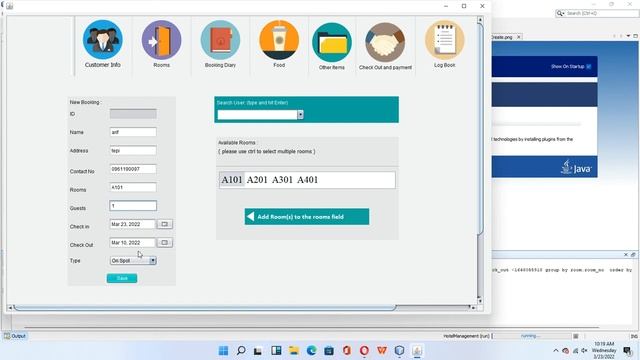Switch to the Java app on taskbar
The width and height of the screenshot is (640, 360).
tap(417, 351)
